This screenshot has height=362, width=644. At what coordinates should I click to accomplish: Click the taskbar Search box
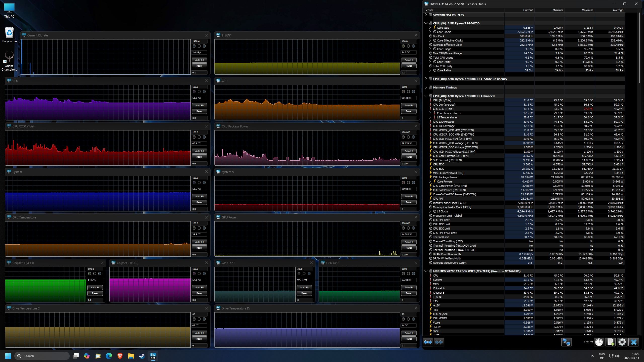[42, 356]
